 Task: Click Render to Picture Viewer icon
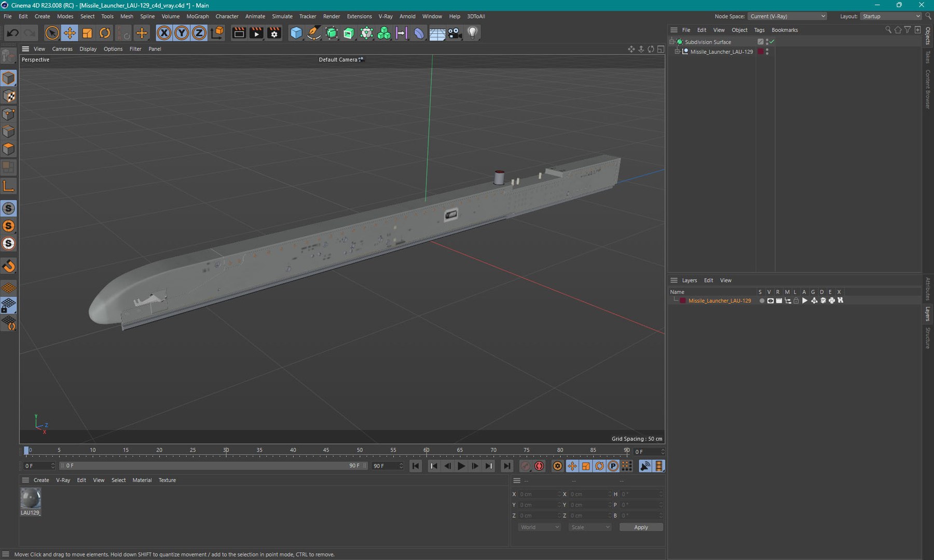(256, 33)
